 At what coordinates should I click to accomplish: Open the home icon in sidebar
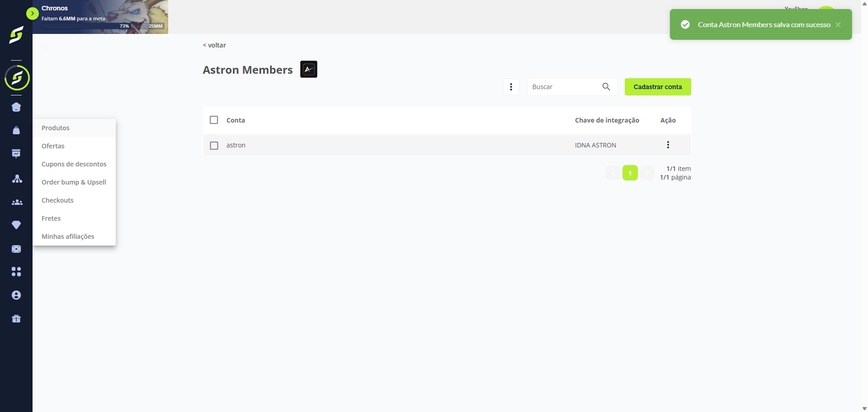tap(16, 107)
